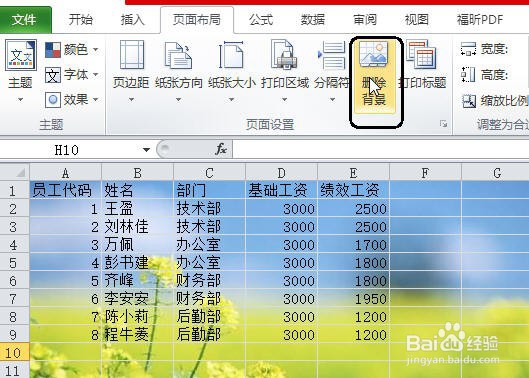Image resolution: width=529 pixels, height=378 pixels.
Task: Click cell 姓名 header
Action: (x=137, y=190)
